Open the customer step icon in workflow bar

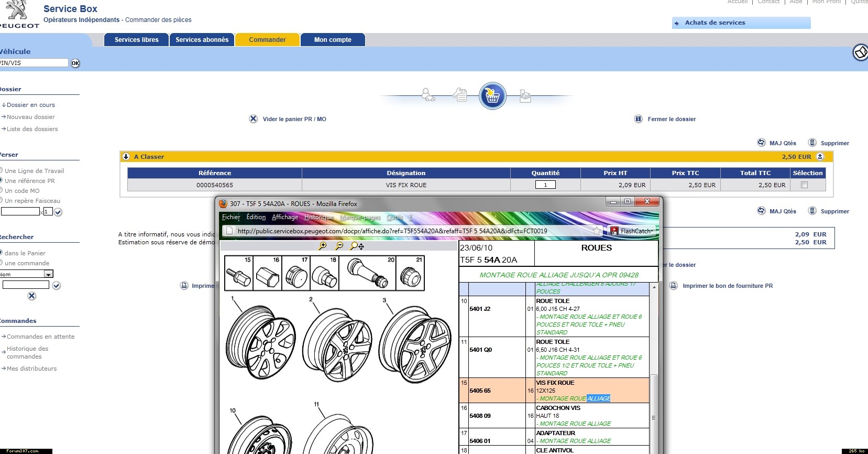[428, 95]
